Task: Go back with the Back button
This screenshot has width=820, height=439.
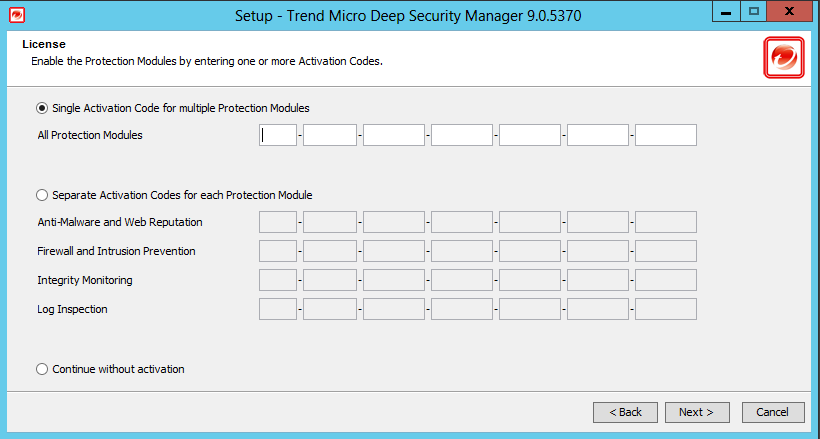Action: [625, 412]
